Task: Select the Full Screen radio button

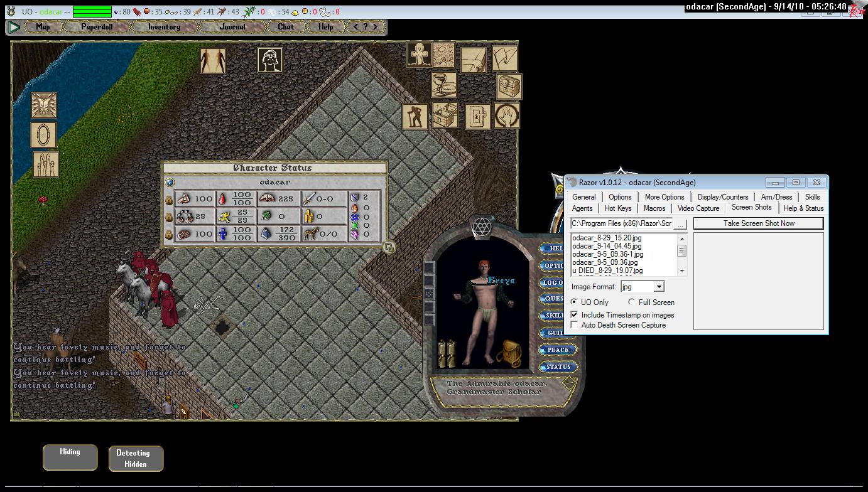Action: 631,302
